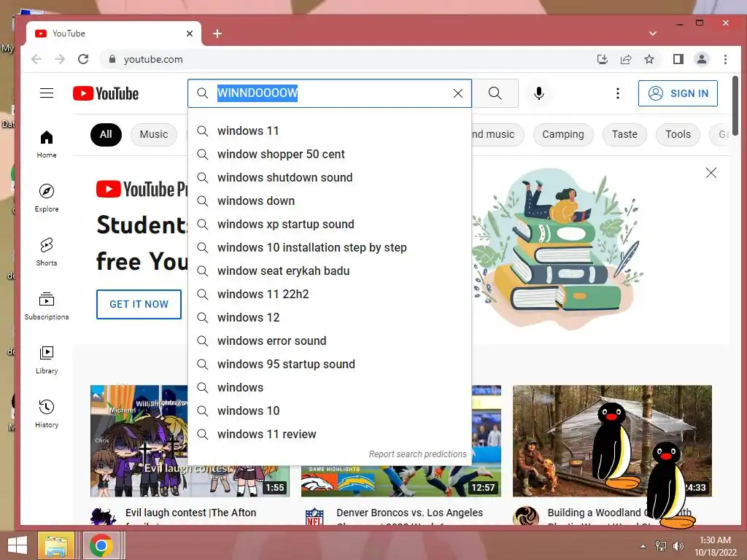Screen dimensions: 747x560
Task: Select the Tools filter chip
Action: (x=678, y=134)
